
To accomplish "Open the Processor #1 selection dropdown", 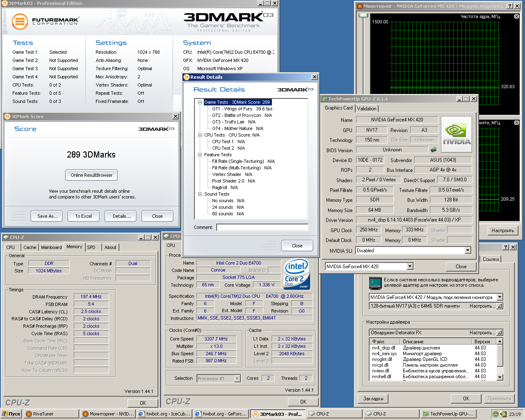I will tap(237, 379).
